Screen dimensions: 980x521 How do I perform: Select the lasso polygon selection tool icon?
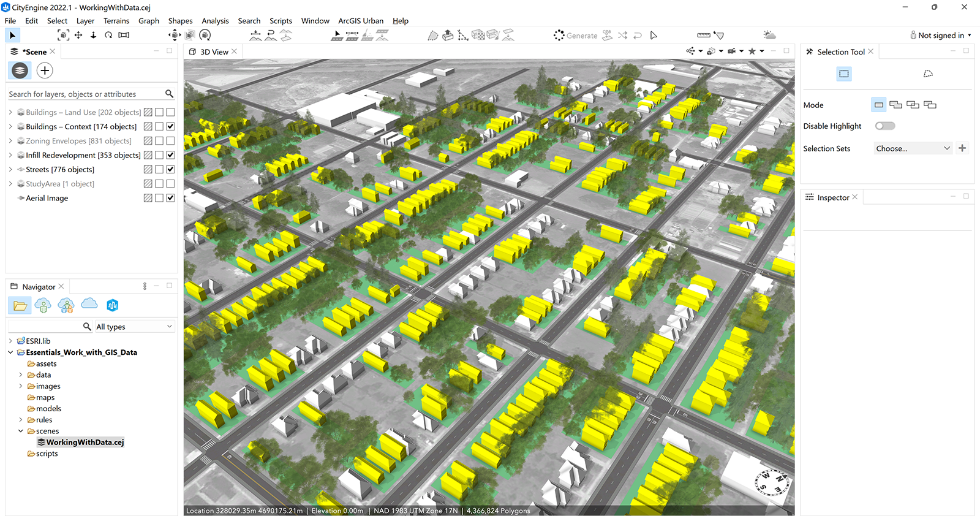click(928, 74)
